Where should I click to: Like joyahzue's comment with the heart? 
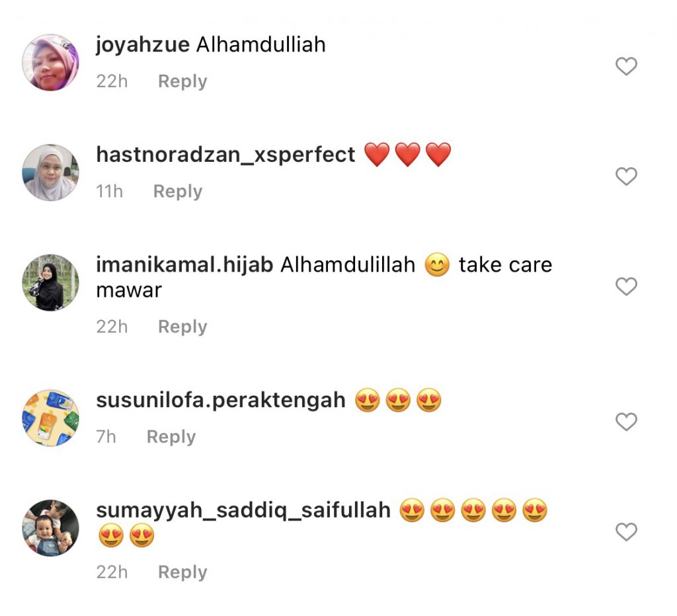coord(626,66)
